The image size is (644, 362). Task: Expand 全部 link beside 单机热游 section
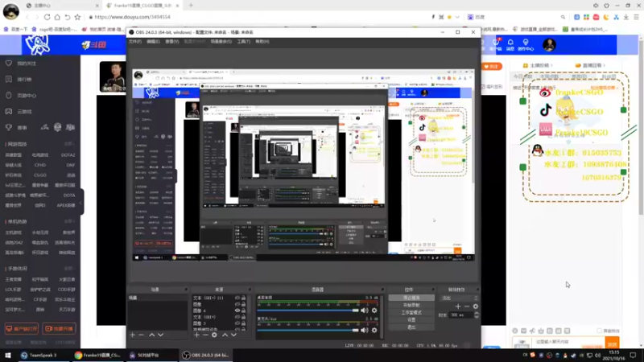pyautogui.click(x=69, y=221)
